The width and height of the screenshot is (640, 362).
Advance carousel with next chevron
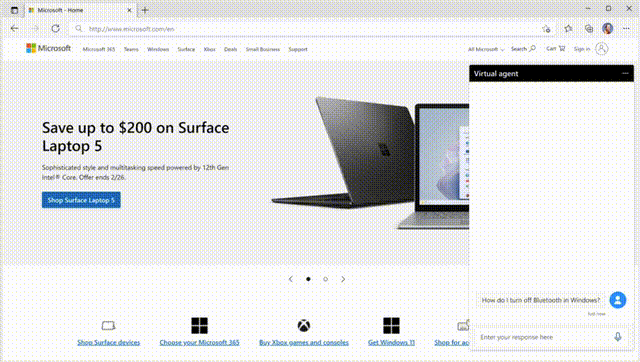[343, 279]
